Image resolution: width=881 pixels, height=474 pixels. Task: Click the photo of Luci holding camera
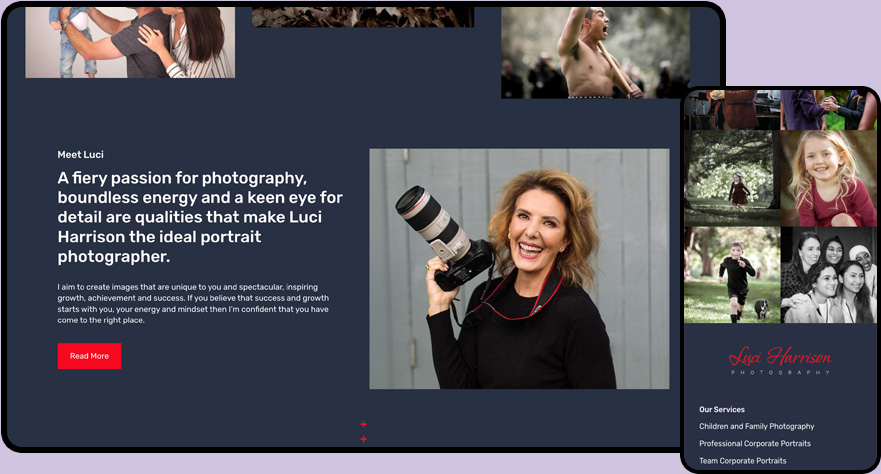(519, 269)
